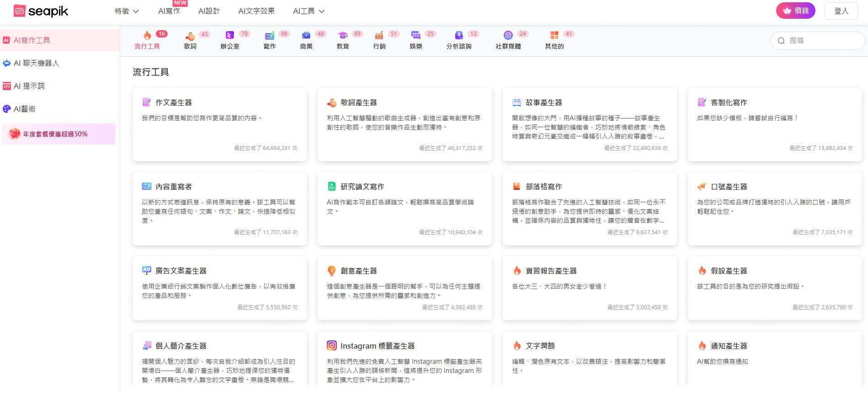
Task: Select the 寫作 category icon
Action: [x=270, y=35]
